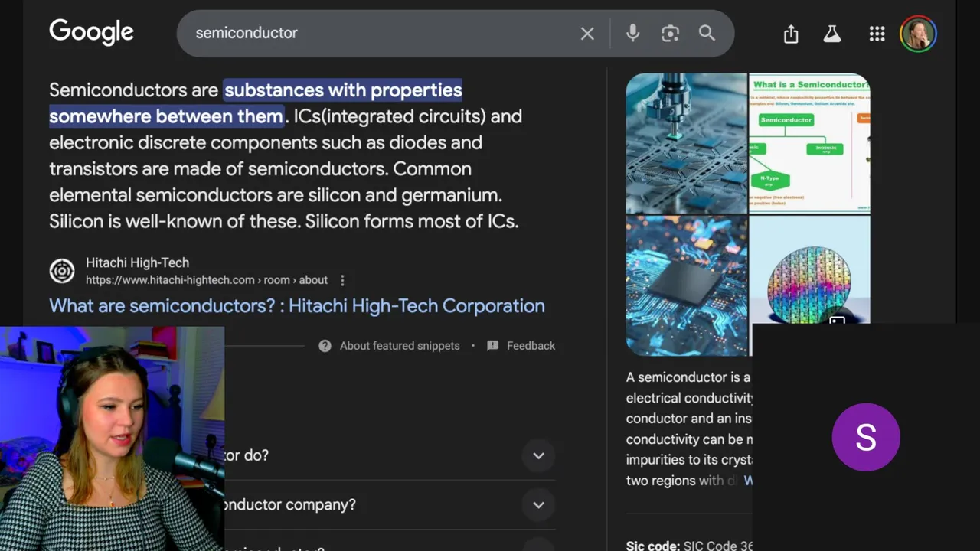This screenshot has width=980, height=551.
Task: Click the share icon in the header
Action: point(791,34)
